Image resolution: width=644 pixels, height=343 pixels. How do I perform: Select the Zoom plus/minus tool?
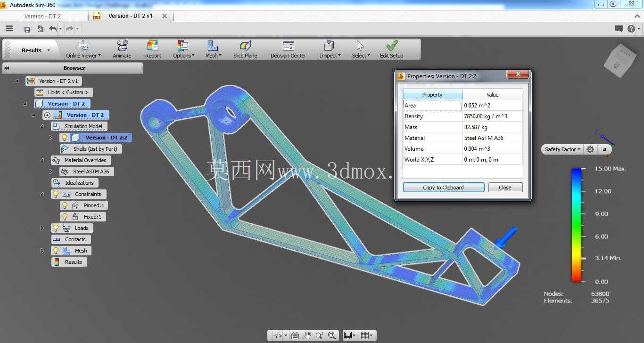click(x=320, y=335)
